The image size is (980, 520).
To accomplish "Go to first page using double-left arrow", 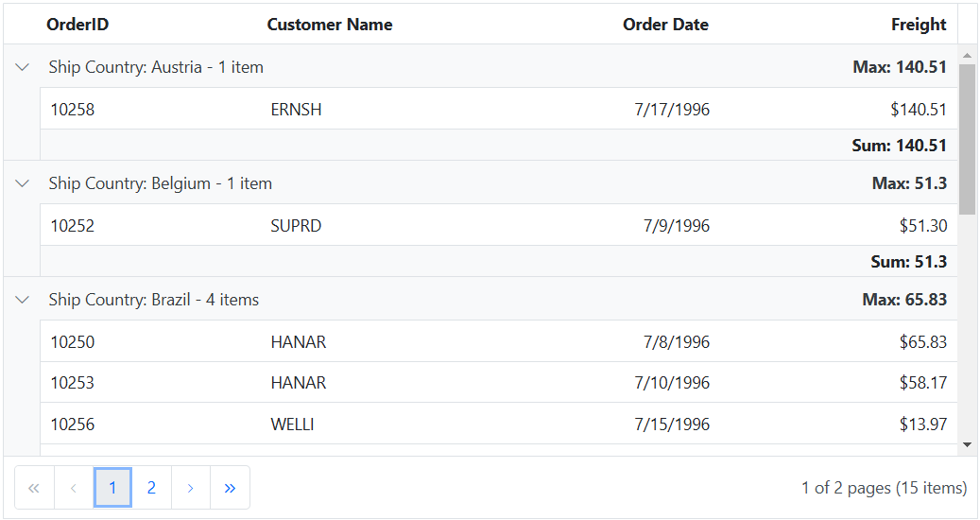I will (x=34, y=488).
